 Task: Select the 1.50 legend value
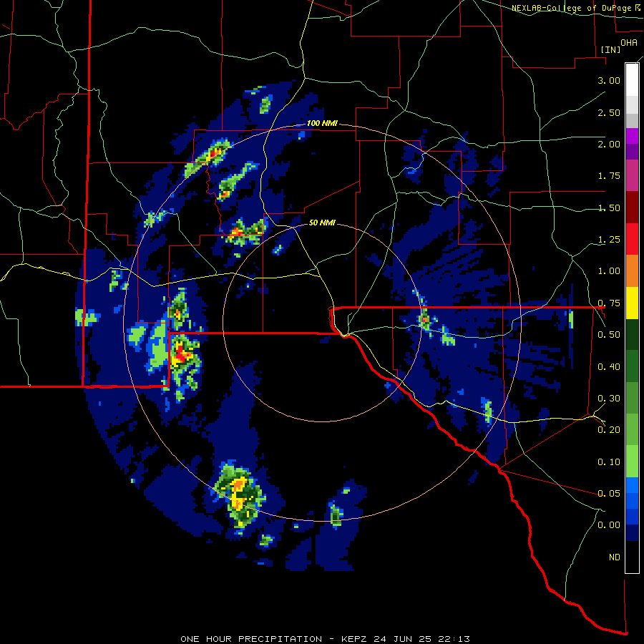(x=609, y=208)
